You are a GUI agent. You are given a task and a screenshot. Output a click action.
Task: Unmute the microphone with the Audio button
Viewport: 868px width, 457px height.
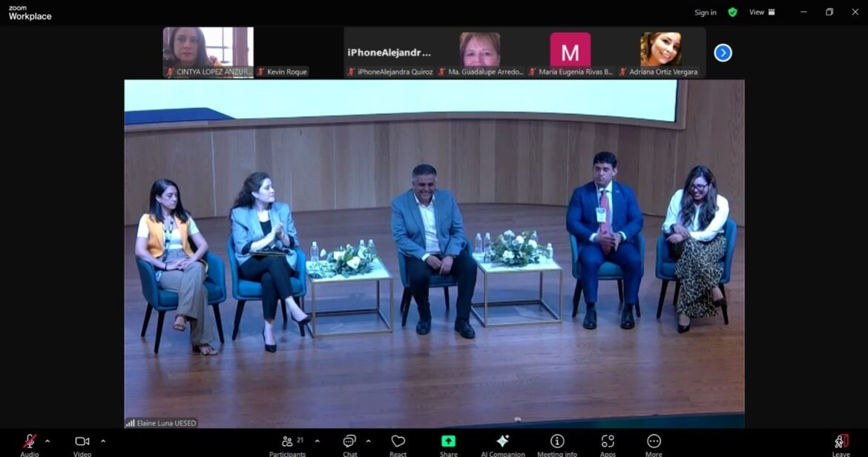[30, 442]
